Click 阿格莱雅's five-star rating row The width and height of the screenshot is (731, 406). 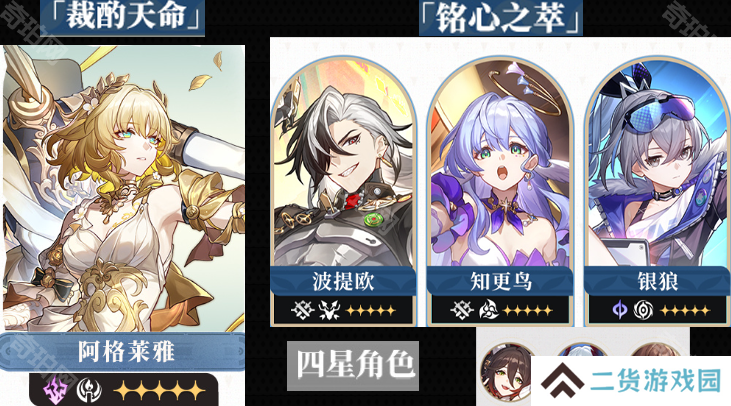[x=159, y=391]
